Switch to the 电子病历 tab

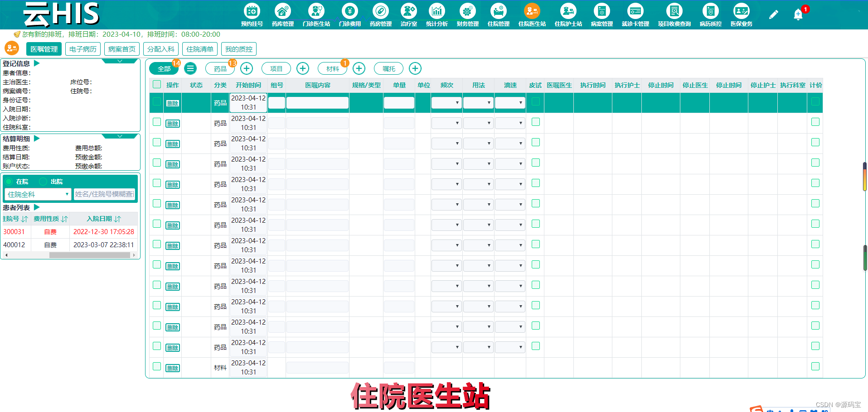[x=82, y=49]
